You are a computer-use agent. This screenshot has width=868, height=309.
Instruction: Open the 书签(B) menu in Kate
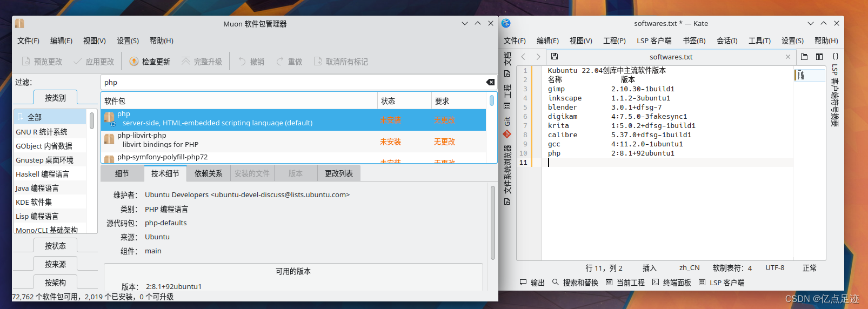point(694,41)
